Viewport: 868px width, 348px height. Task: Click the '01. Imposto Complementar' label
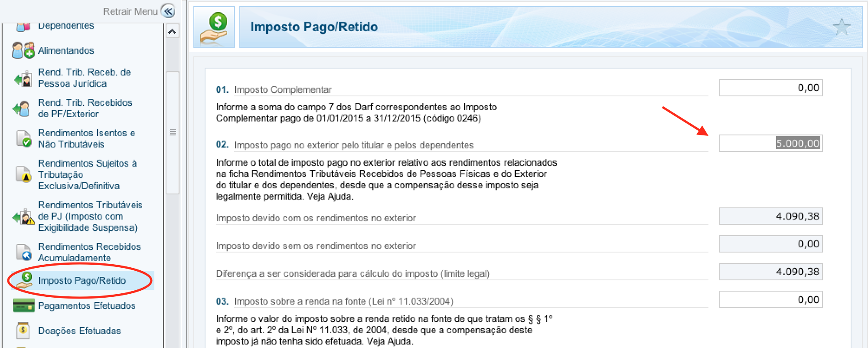274,89
